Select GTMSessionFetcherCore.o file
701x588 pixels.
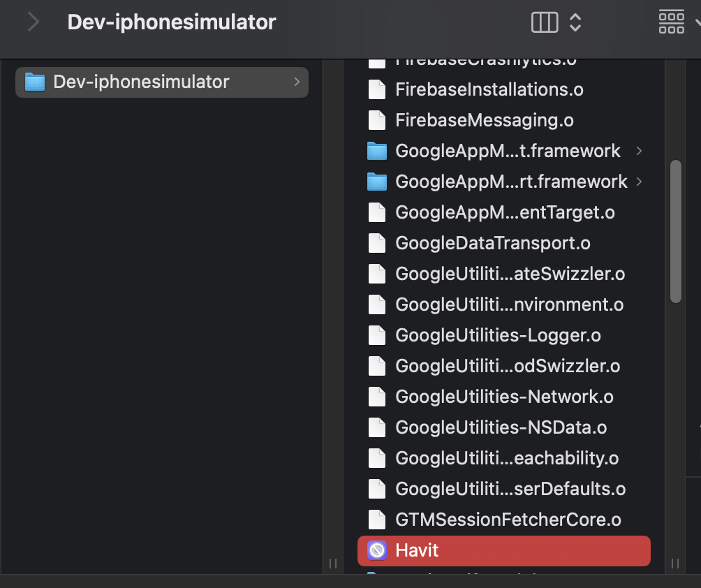pyautogui.click(x=504, y=520)
